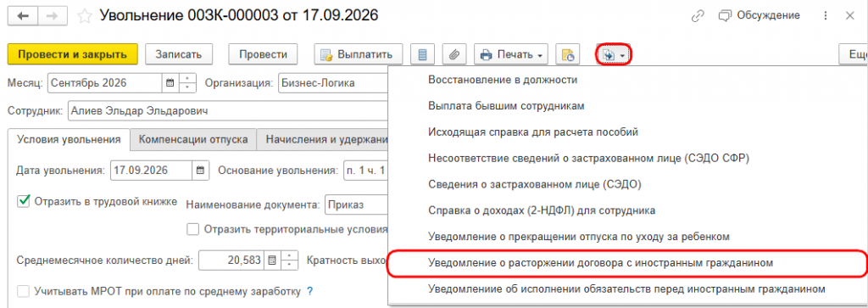Click the help question mark near МРОТ
The height and width of the screenshot is (308, 868).
(310, 290)
